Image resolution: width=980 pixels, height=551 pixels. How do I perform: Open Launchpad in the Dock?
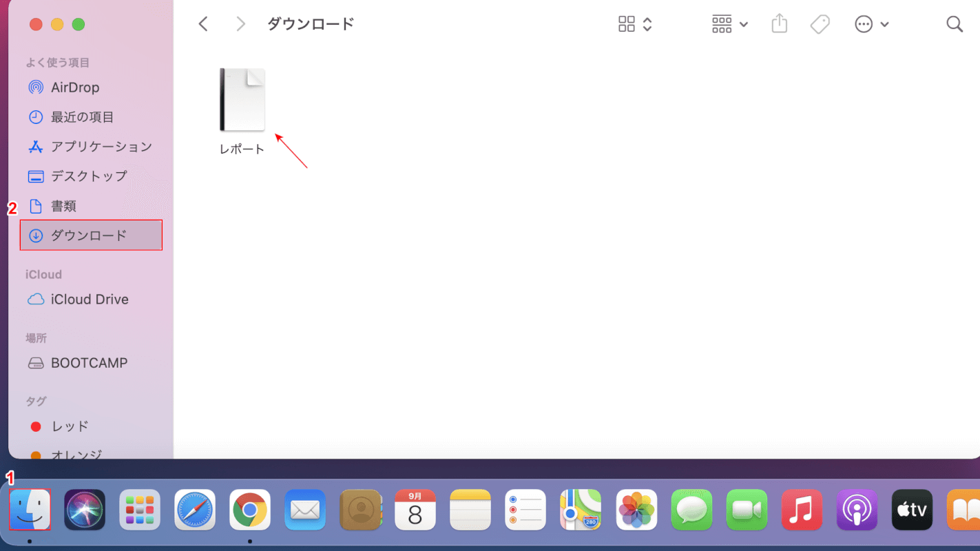point(140,510)
